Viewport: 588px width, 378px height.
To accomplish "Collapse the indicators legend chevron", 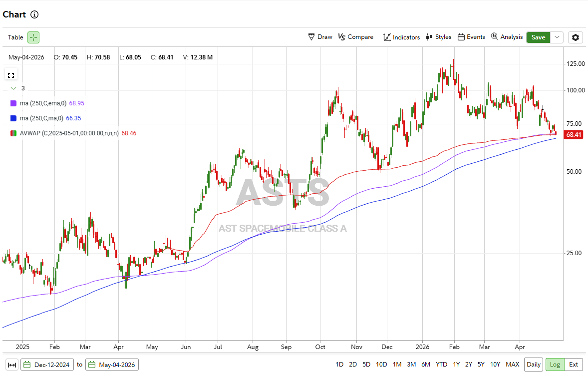I will (x=13, y=88).
